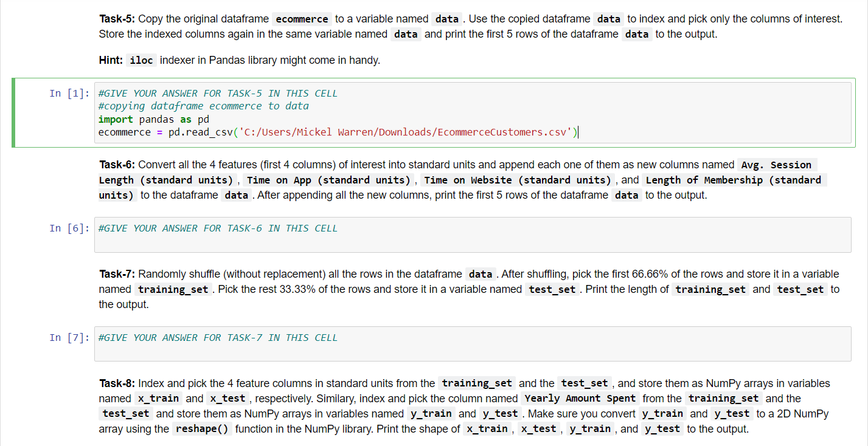Click the training_set inline code in Task-7

pyautogui.click(x=173, y=289)
